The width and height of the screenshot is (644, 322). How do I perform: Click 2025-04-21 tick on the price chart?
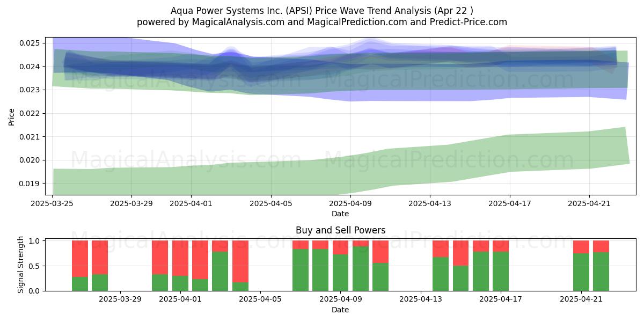[589, 203]
